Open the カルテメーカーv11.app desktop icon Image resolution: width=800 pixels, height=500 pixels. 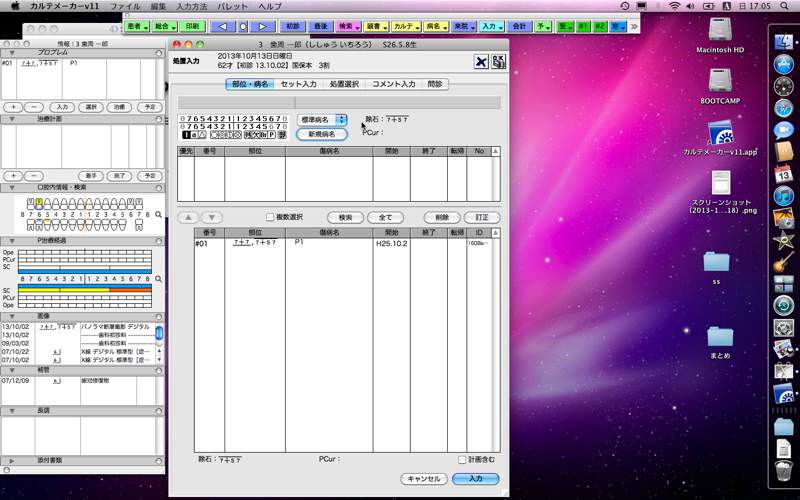(720, 135)
